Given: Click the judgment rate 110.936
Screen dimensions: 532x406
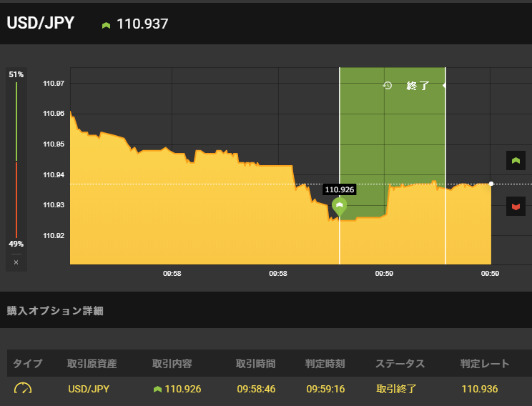Looking at the screenshot, I should (x=479, y=389).
